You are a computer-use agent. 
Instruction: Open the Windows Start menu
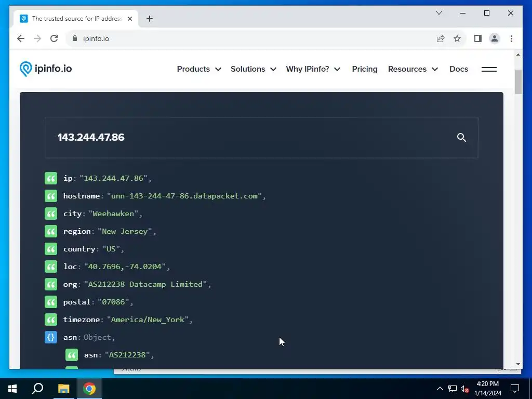tap(12, 389)
